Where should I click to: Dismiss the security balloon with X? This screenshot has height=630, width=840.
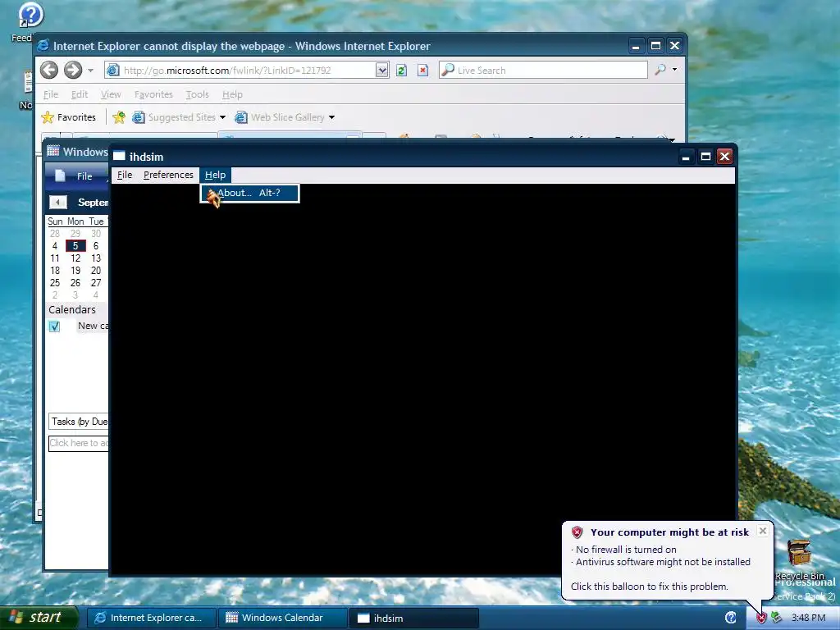[x=763, y=531]
